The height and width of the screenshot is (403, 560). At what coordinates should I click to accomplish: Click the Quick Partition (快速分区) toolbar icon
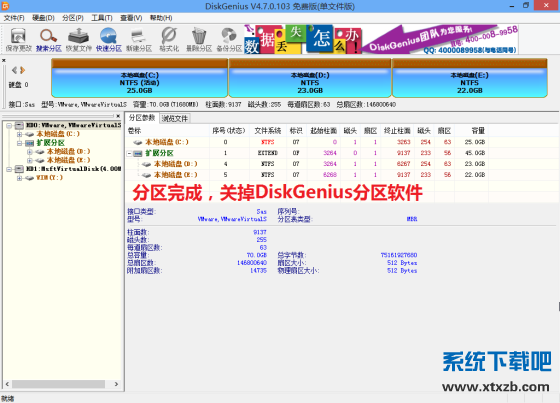109,39
